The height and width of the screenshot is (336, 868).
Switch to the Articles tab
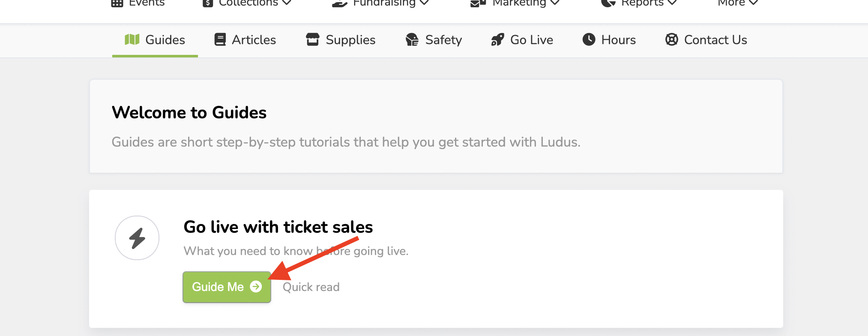254,40
